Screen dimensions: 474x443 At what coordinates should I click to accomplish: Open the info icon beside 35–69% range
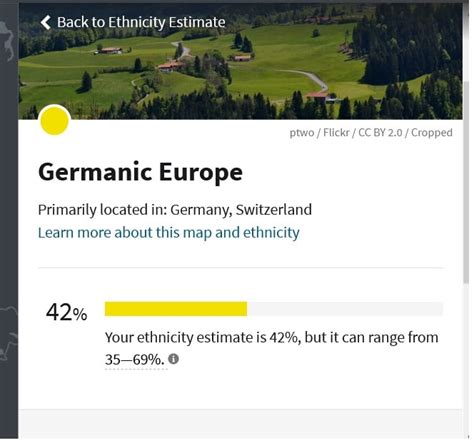click(x=173, y=359)
